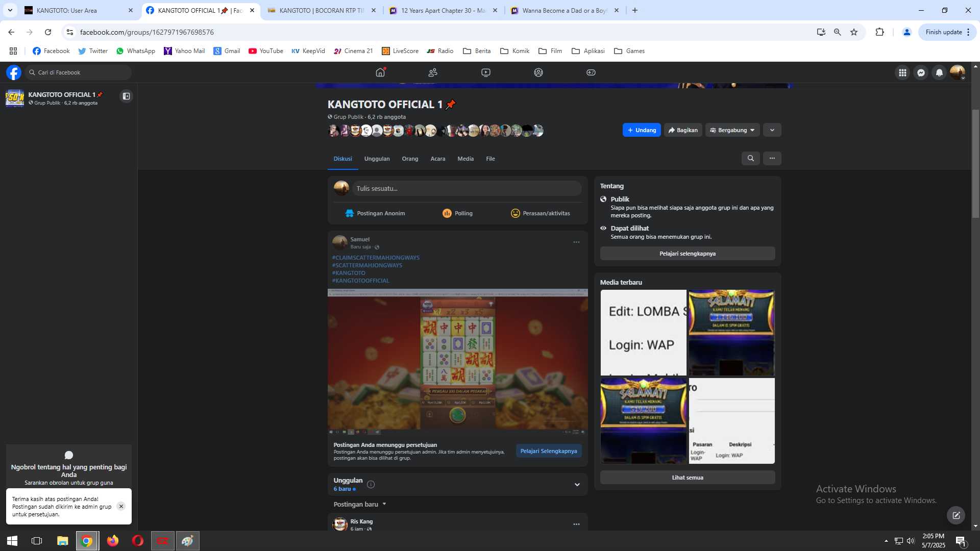The image size is (980, 551).
Task: Open Edit: LOMBA media thumbnail
Action: pyautogui.click(x=643, y=333)
